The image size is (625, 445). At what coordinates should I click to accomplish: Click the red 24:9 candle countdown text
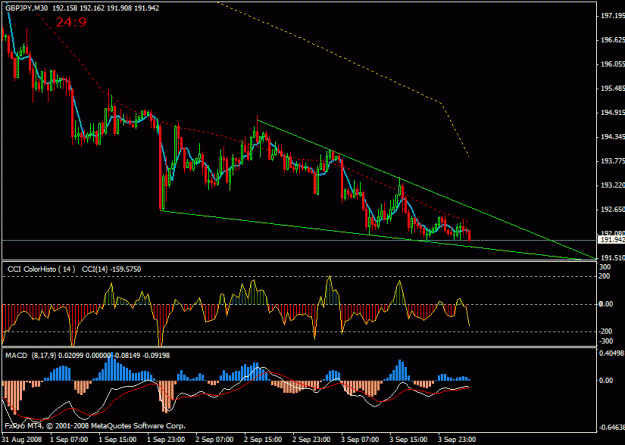pos(71,22)
